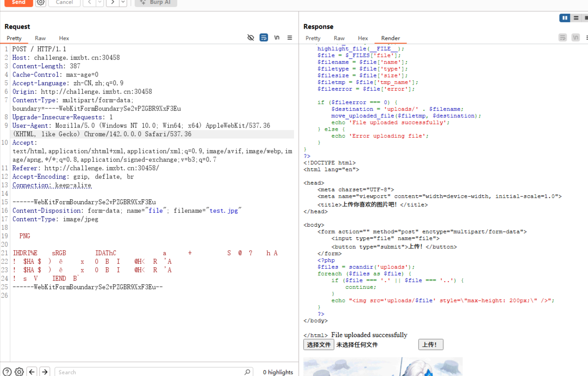Go to next request in history
The height and width of the screenshot is (376, 588).
(x=113, y=2)
